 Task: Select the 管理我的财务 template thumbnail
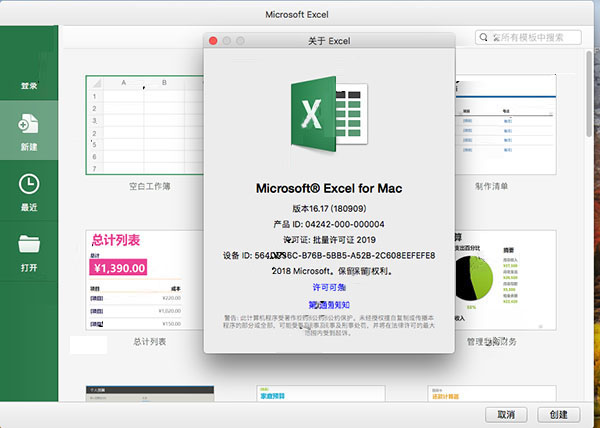(505, 280)
